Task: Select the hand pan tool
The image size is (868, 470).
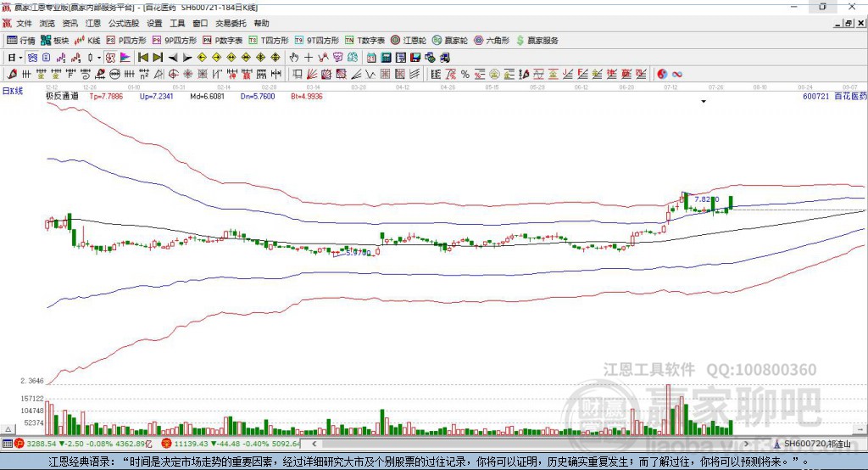Action: click(x=293, y=58)
